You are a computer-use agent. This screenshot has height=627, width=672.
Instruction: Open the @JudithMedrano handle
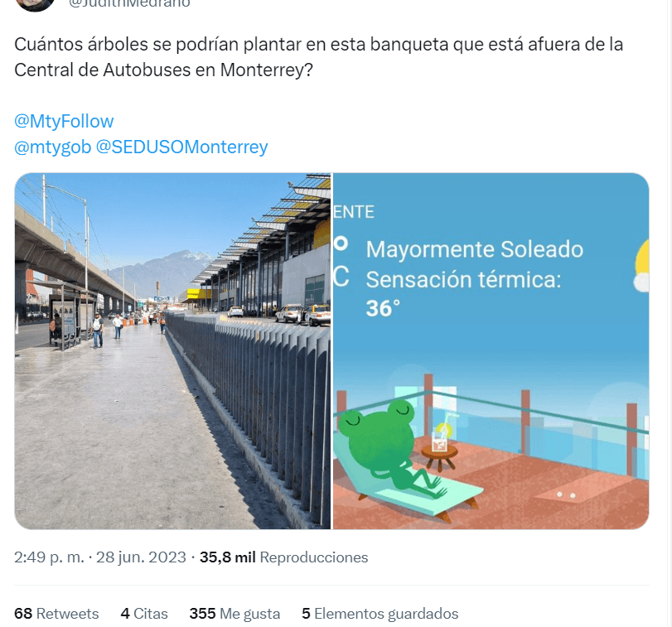[x=129, y=4]
